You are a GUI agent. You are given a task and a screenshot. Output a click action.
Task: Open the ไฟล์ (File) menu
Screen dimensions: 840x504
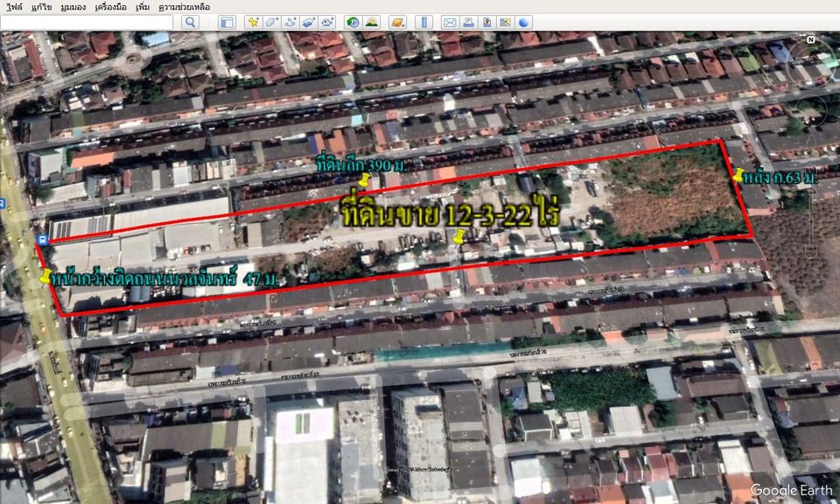[x=15, y=7]
